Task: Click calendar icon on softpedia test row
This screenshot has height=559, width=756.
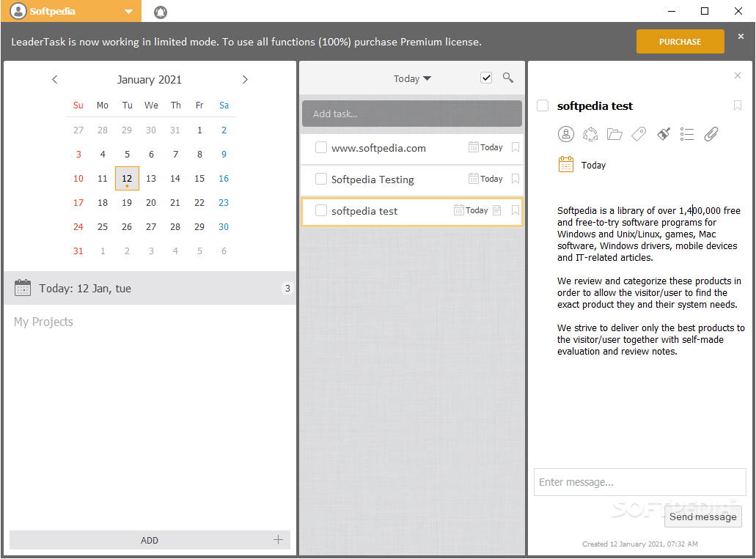Action: click(458, 210)
